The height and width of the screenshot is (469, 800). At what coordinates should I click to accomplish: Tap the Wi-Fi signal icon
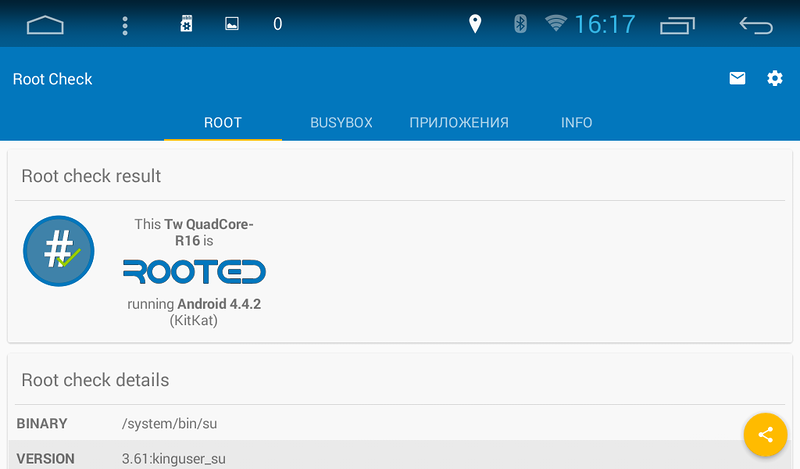click(556, 23)
